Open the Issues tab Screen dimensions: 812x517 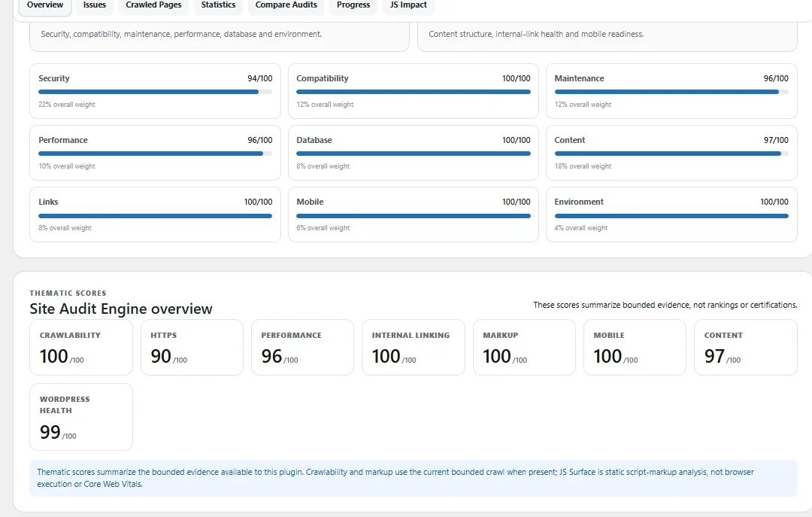[95, 5]
